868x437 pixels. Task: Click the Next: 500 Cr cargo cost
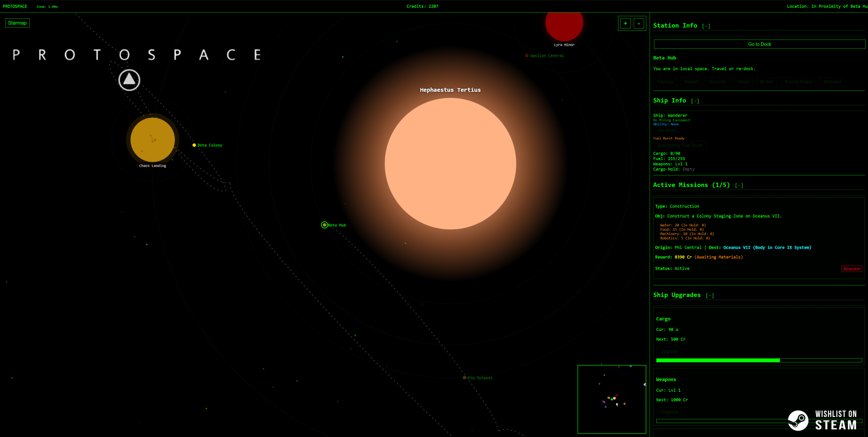click(671, 340)
